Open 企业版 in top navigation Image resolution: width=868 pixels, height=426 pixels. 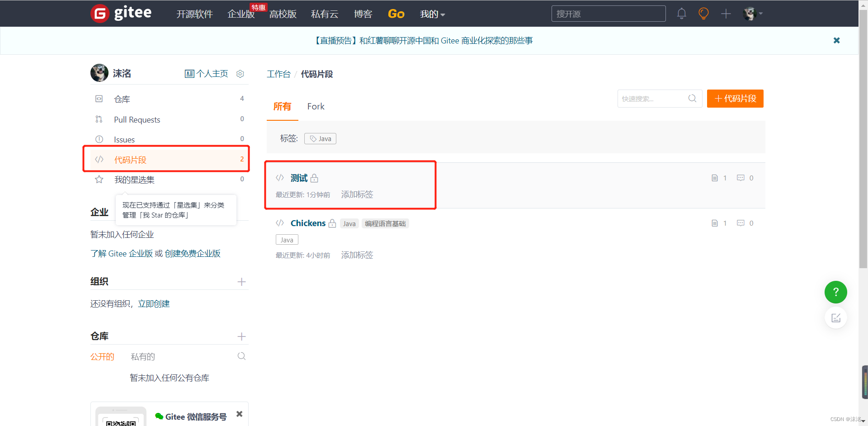coord(241,14)
